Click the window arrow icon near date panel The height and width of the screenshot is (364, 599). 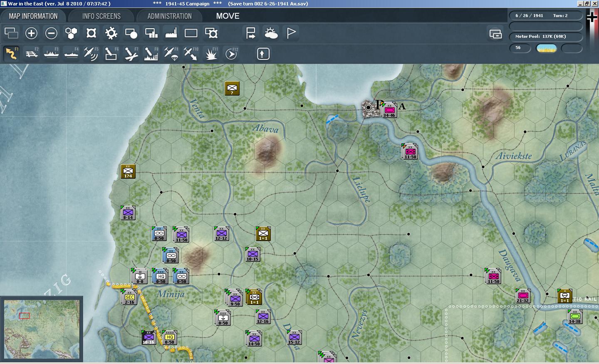point(495,33)
